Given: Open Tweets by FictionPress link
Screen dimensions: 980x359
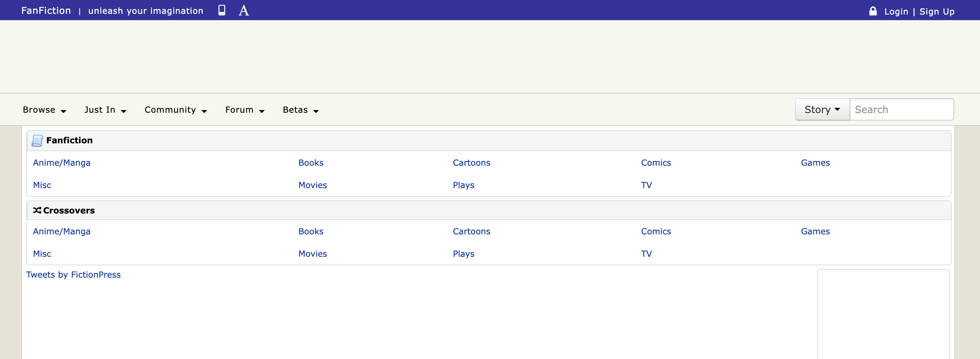Looking at the screenshot, I should point(74,275).
